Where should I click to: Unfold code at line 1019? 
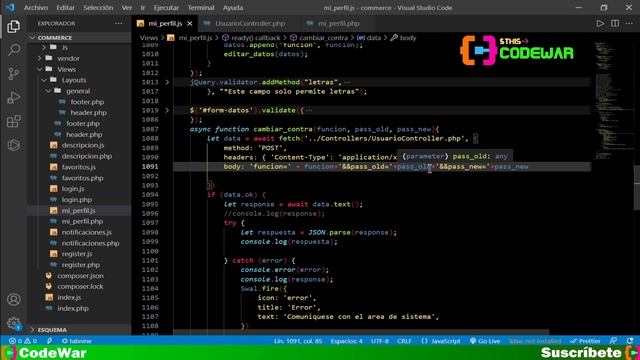(x=167, y=111)
